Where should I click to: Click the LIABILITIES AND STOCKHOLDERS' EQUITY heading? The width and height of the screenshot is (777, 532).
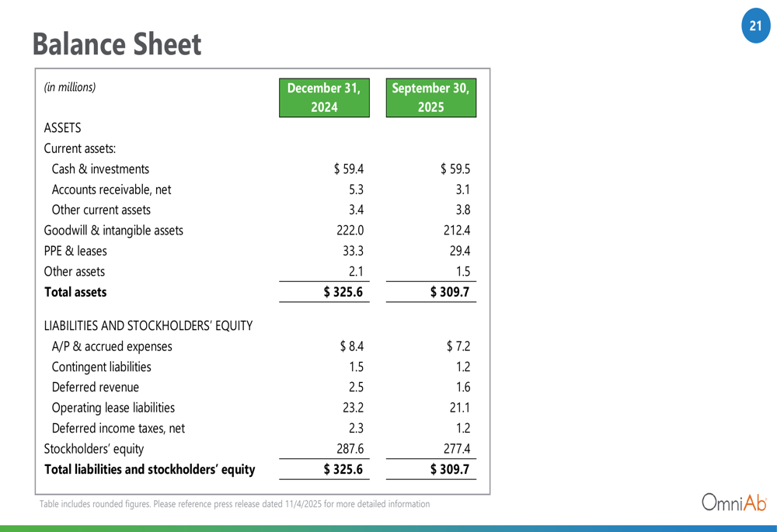click(148, 325)
